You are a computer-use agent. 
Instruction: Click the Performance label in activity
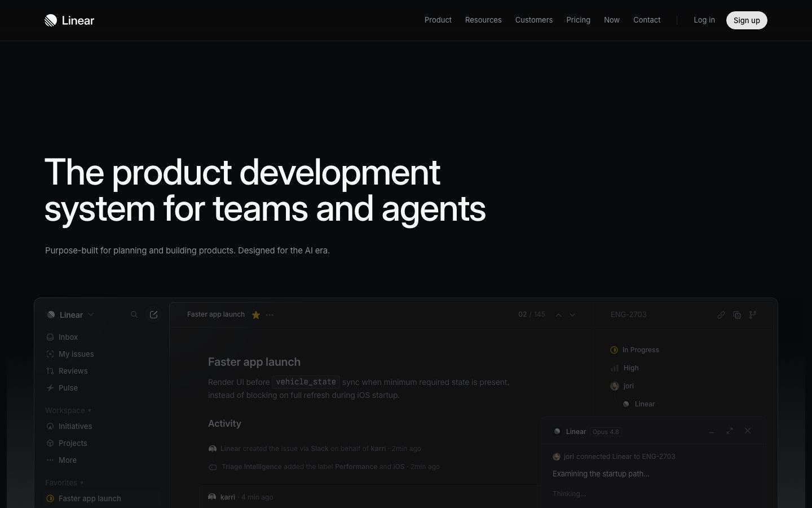coord(356,467)
